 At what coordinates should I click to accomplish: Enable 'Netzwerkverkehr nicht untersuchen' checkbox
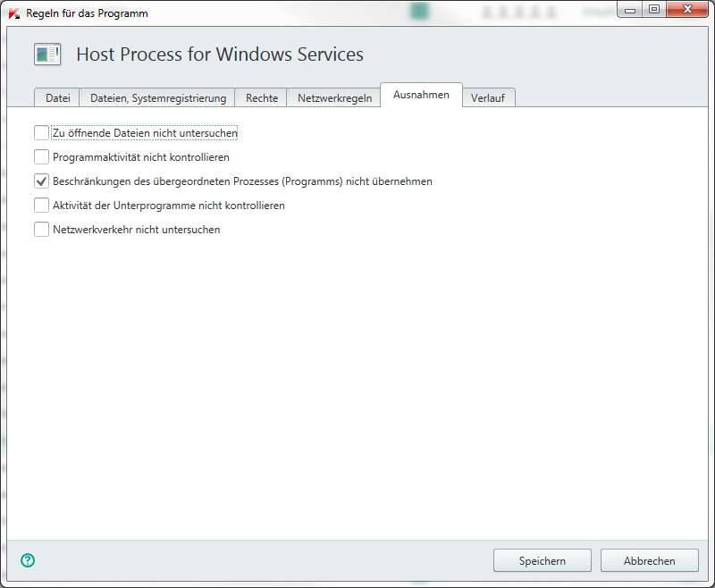coord(41,230)
